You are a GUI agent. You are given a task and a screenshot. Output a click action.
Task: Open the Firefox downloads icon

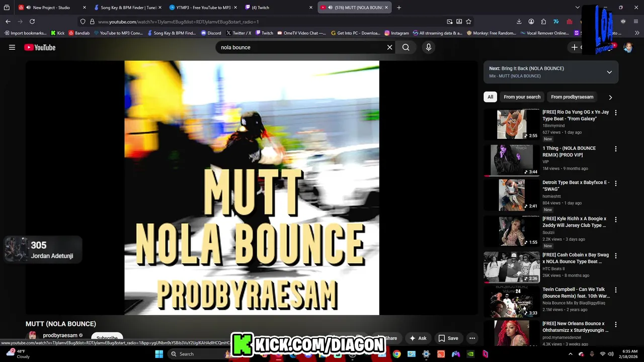pyautogui.click(x=519, y=22)
